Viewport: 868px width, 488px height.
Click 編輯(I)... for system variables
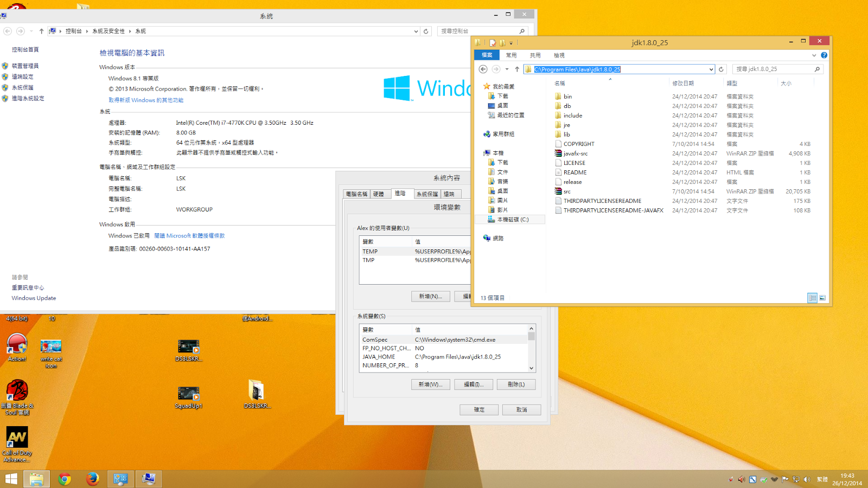click(x=473, y=384)
